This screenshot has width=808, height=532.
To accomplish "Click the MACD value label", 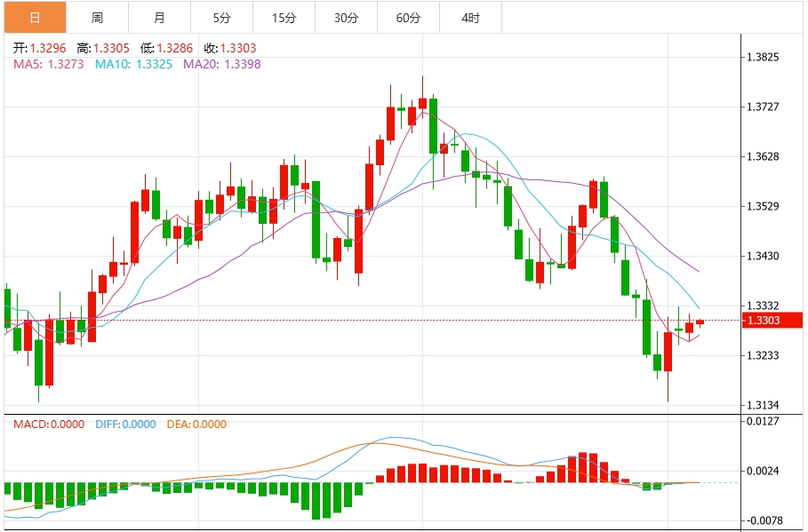I will point(49,425).
